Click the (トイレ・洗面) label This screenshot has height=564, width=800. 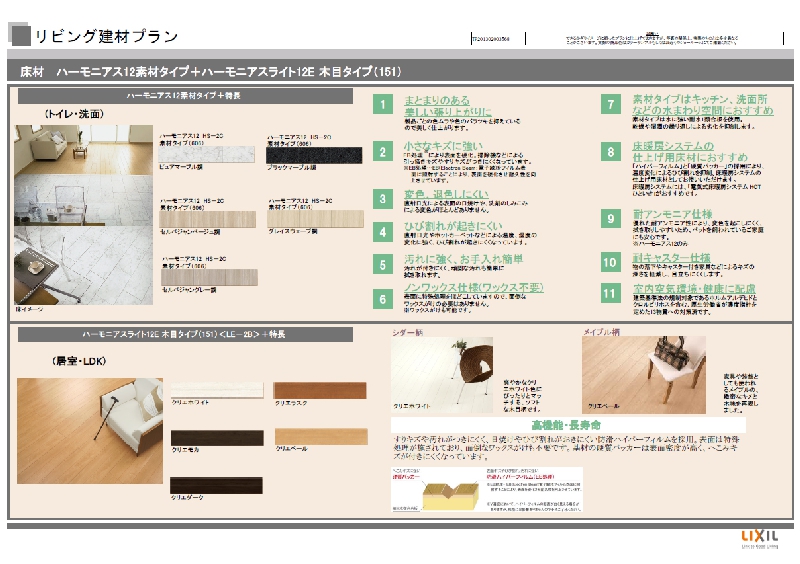[74, 114]
